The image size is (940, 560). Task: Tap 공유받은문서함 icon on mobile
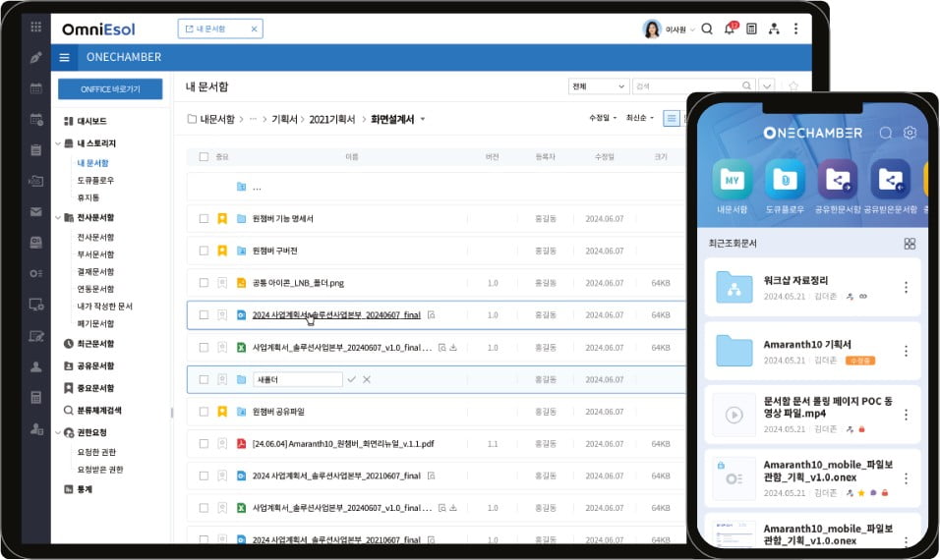890,179
